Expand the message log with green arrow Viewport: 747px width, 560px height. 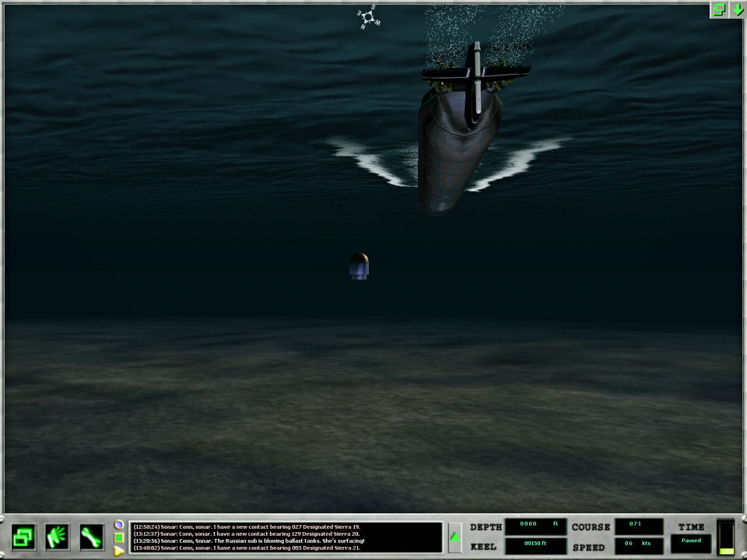(455, 537)
